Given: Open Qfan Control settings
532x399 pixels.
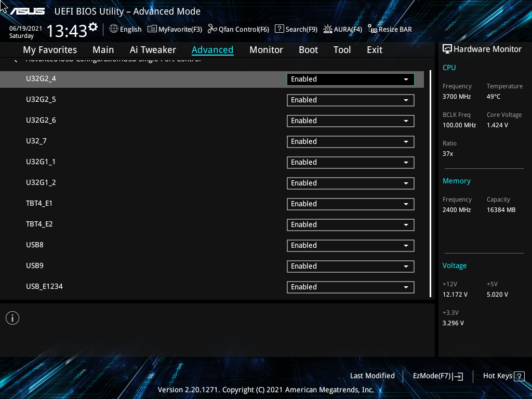Looking at the screenshot, I should coord(237,29).
